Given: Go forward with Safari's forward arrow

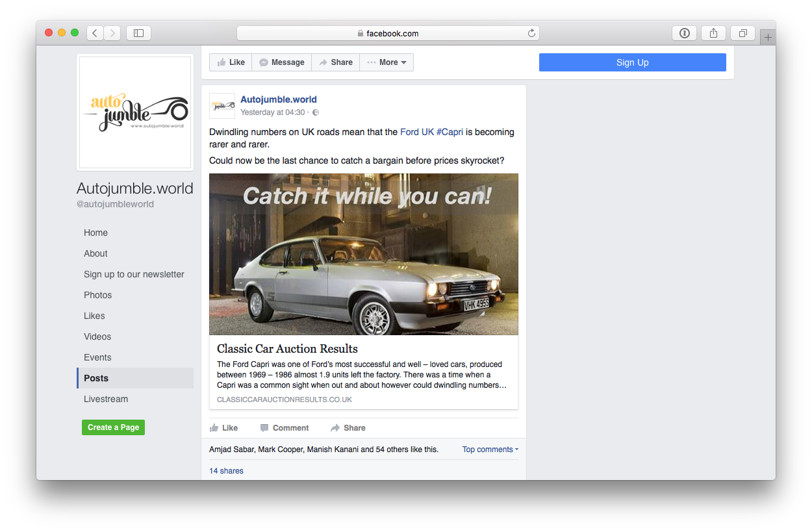Looking at the screenshot, I should [x=112, y=33].
